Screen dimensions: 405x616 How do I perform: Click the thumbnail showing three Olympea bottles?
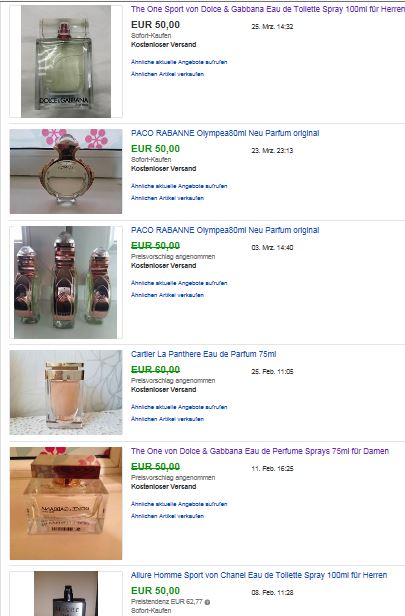66,282
